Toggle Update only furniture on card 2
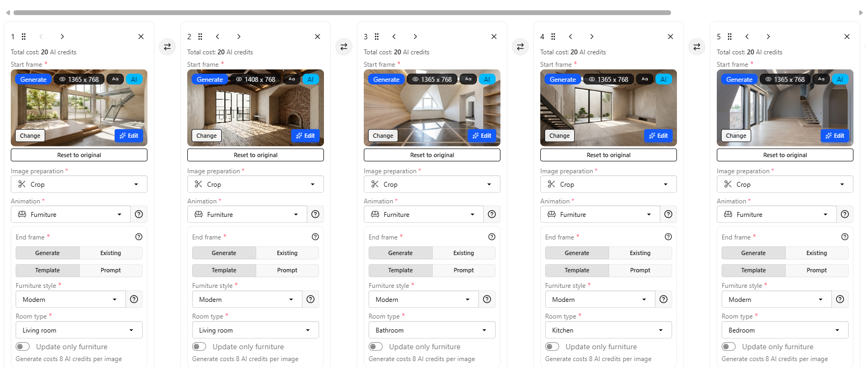868x367 pixels. pyautogui.click(x=199, y=347)
